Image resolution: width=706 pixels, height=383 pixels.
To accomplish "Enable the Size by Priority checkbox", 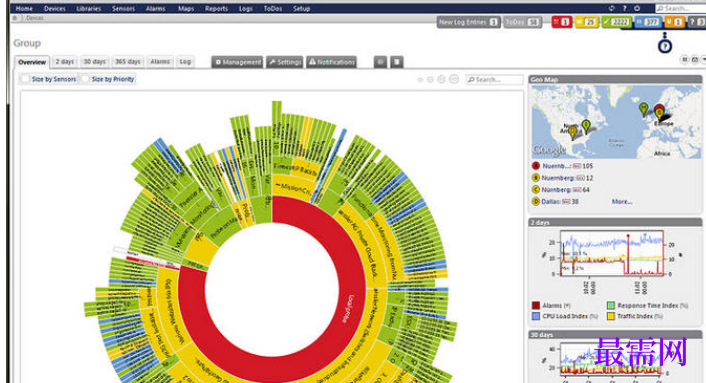I will (86, 79).
